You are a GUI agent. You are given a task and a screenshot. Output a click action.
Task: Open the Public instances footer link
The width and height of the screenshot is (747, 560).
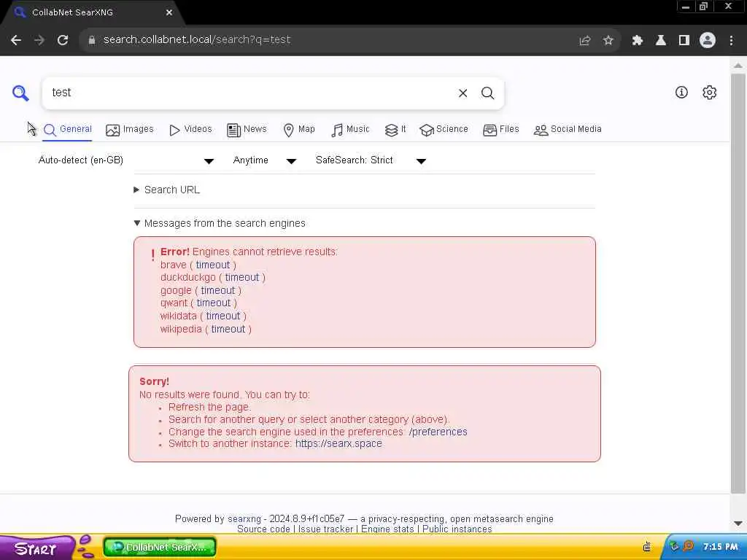pos(457,529)
